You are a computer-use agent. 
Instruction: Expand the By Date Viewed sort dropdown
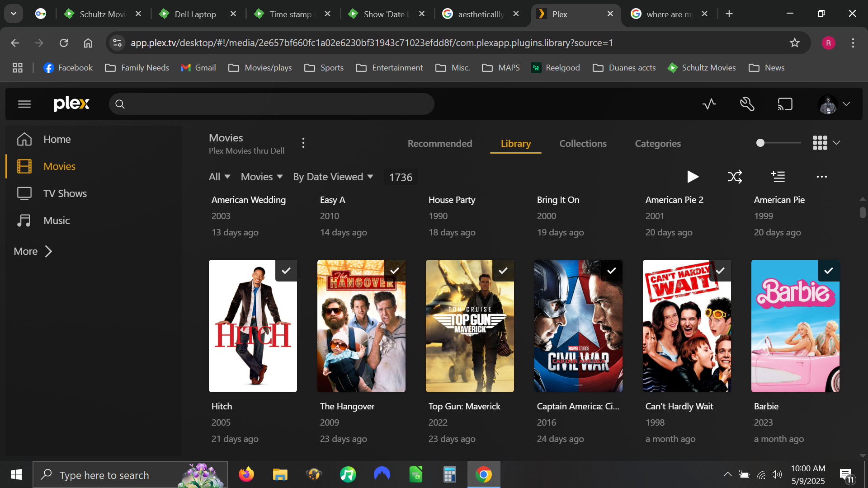[x=333, y=177]
